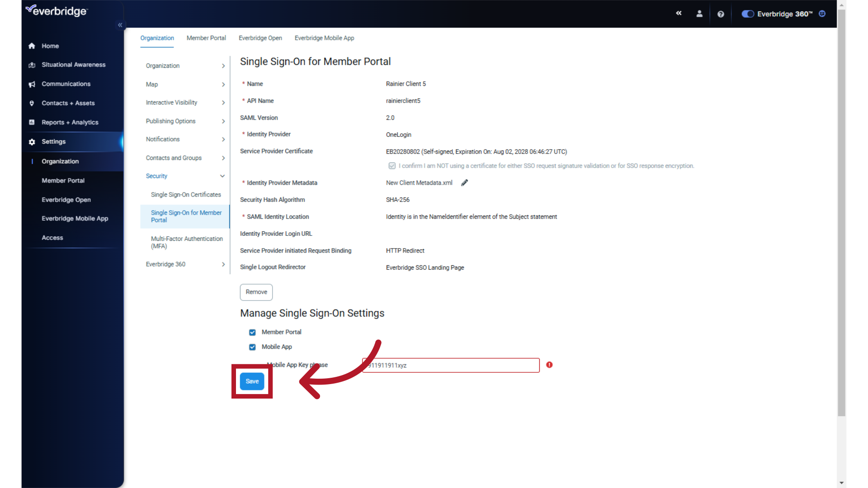
Task: Open the user profile icon in the header
Action: (699, 14)
